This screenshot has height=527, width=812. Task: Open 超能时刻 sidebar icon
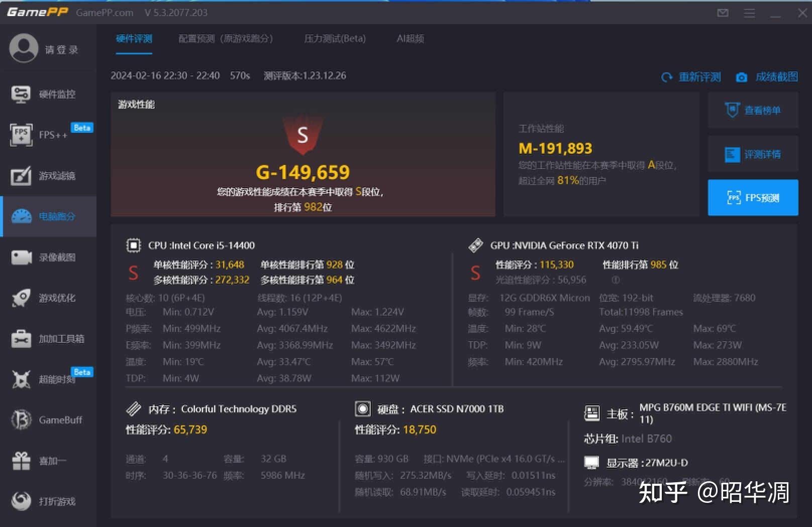click(x=21, y=379)
